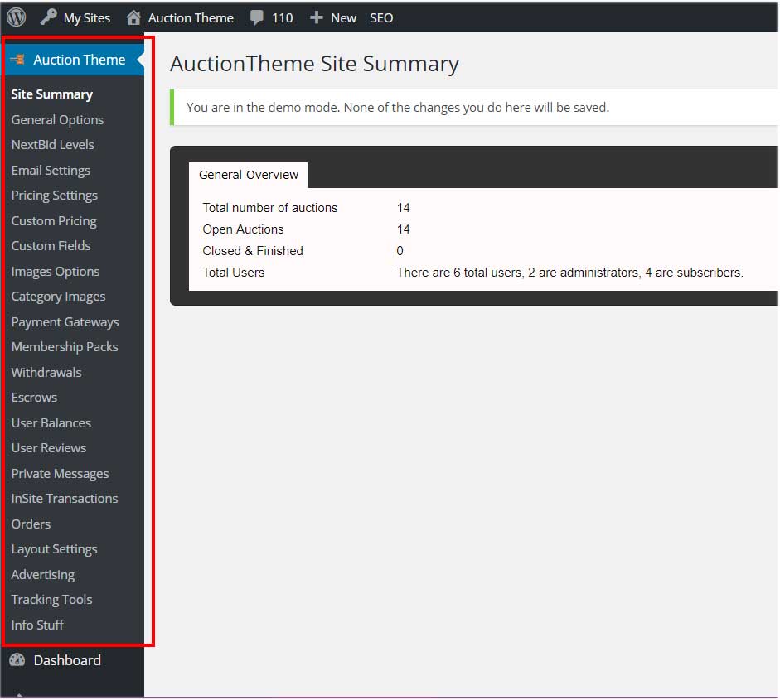Open the SEO admin bar menu
The height and width of the screenshot is (700, 780).
click(x=381, y=18)
